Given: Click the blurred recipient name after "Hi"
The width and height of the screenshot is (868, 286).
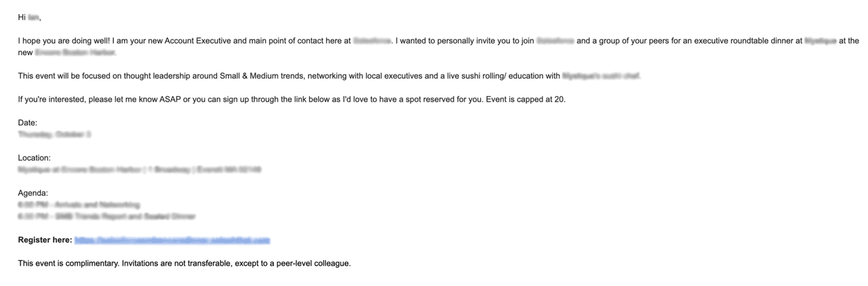Looking at the screenshot, I should (x=33, y=17).
